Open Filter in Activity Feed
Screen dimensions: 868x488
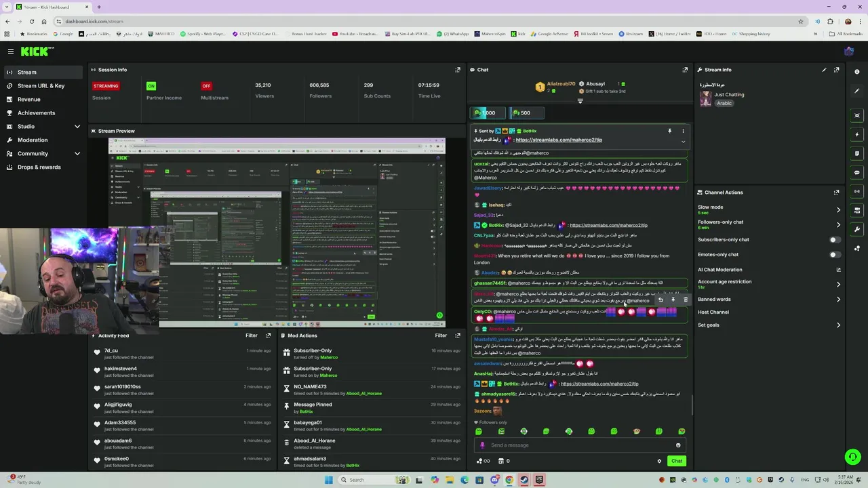pos(252,335)
